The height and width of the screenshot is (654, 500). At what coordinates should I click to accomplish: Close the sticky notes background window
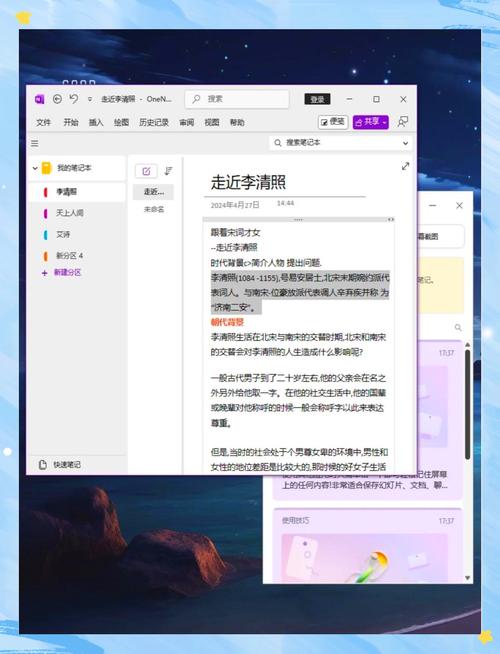coord(459,205)
